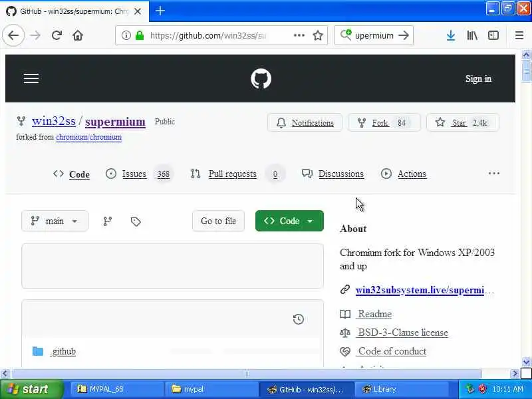Switch to MYPAL_68 taskbar window
The image size is (532, 399).
click(x=117, y=389)
